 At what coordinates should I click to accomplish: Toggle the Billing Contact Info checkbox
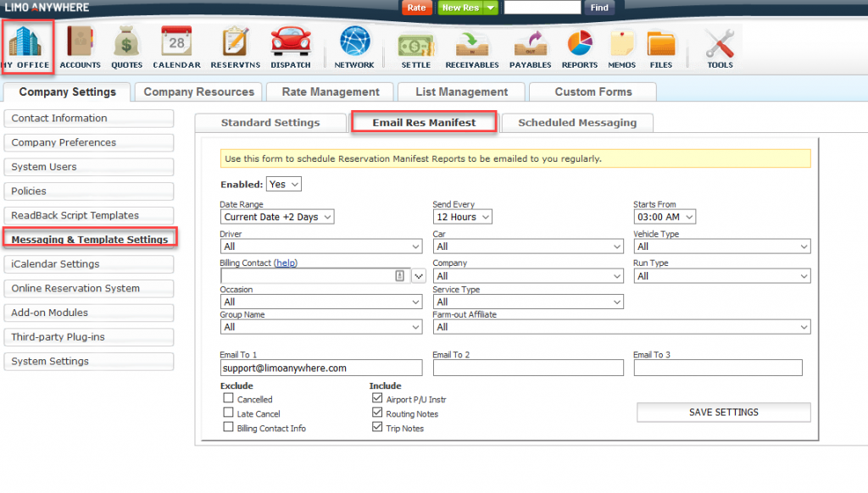pos(228,428)
